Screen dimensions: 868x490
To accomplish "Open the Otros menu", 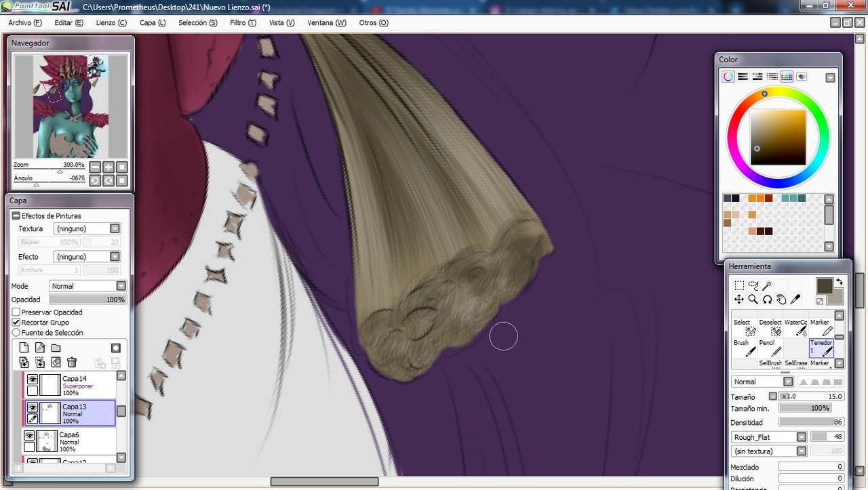I will 374,22.
